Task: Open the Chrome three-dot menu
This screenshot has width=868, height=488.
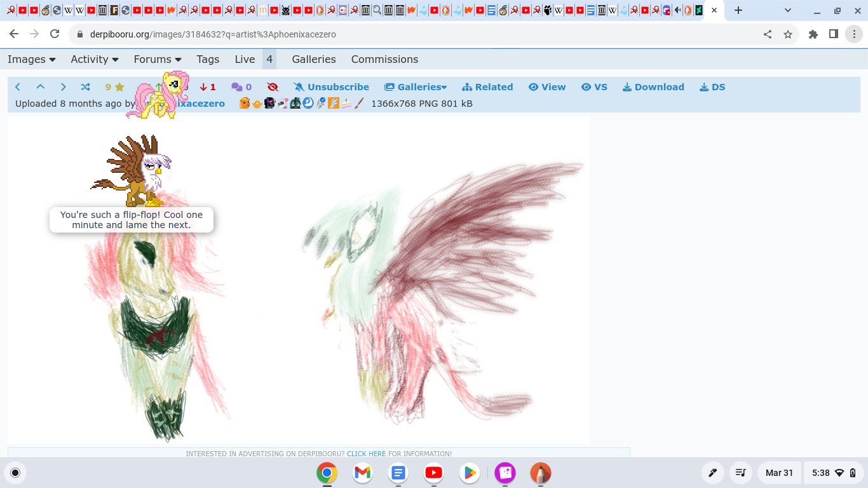Action: (x=854, y=34)
